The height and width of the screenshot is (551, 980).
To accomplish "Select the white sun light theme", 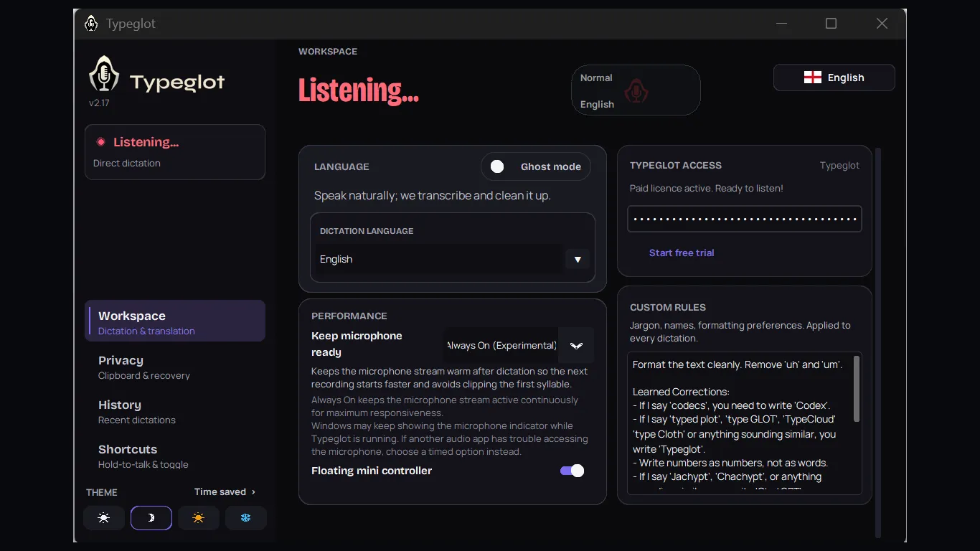I will click(x=104, y=518).
